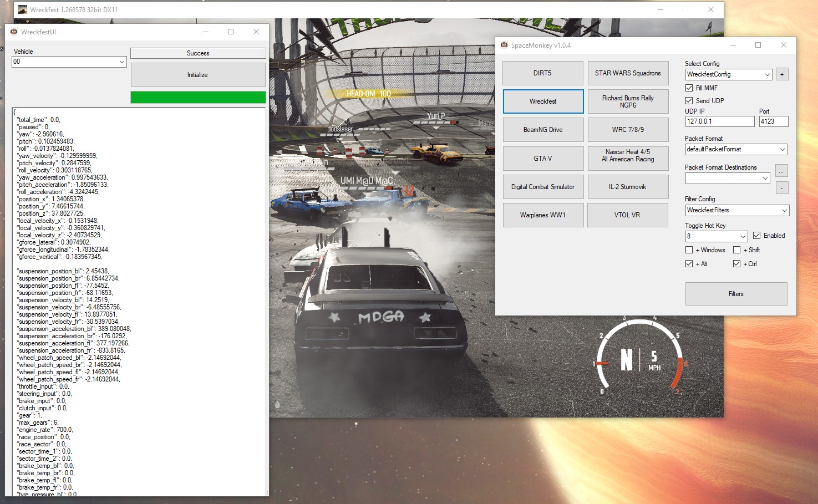Click the Initialize button in WreckfestUI
Screen dimensions: 818x504
[198, 75]
